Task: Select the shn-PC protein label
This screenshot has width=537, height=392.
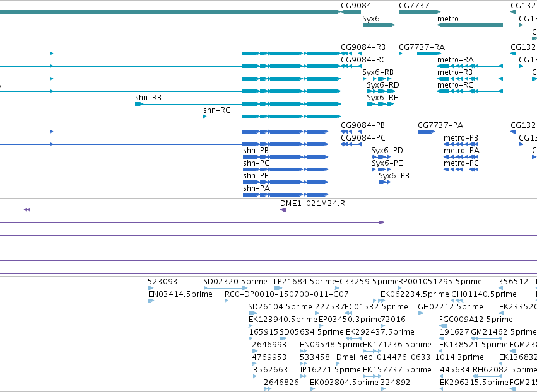Action: (256, 163)
